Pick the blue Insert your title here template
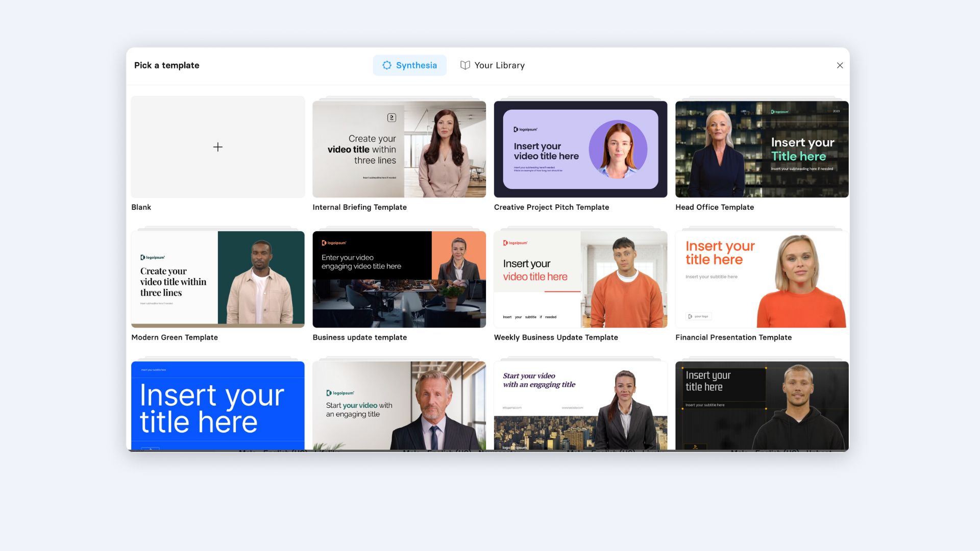This screenshot has width=980, height=551. (x=218, y=406)
